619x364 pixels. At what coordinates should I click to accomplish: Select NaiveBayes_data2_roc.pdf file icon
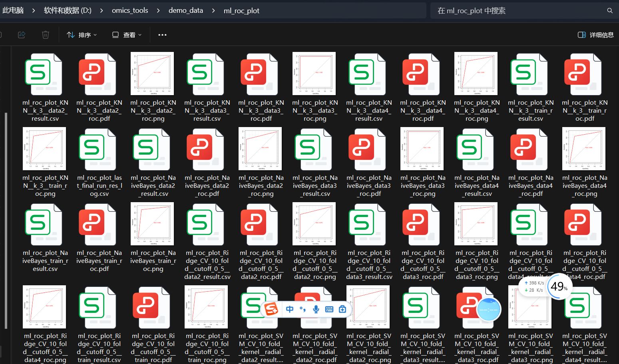(206, 149)
